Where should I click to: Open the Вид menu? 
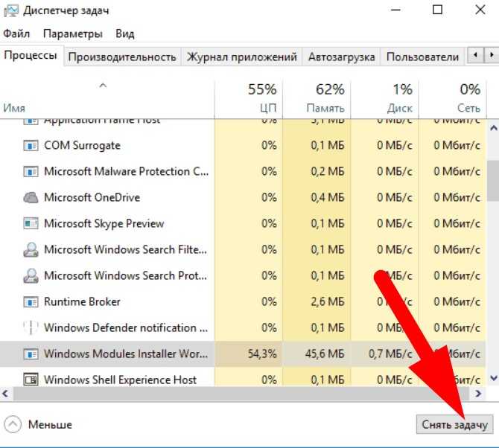[125, 33]
